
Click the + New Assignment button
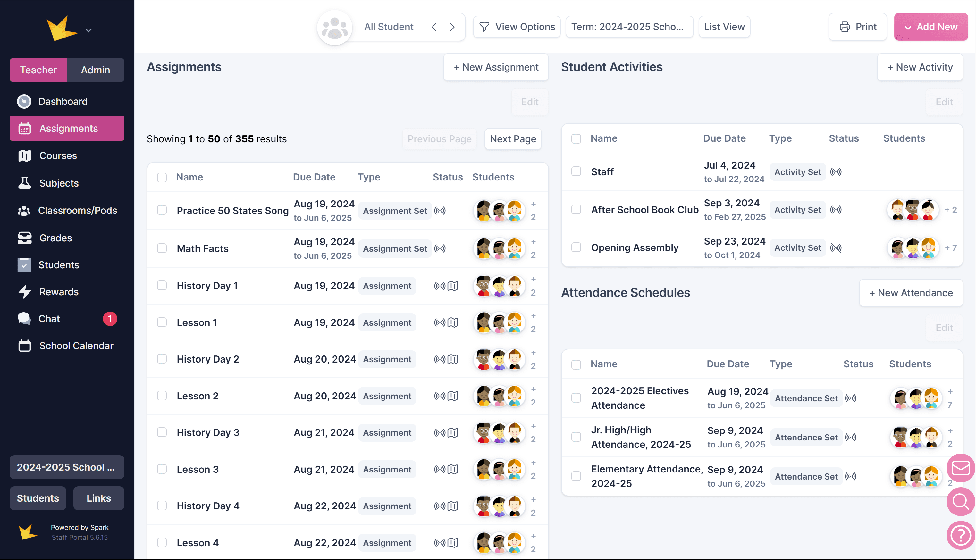(495, 67)
